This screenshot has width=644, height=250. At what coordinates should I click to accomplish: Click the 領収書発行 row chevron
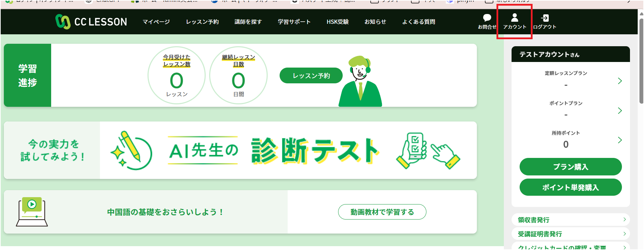[x=624, y=220]
